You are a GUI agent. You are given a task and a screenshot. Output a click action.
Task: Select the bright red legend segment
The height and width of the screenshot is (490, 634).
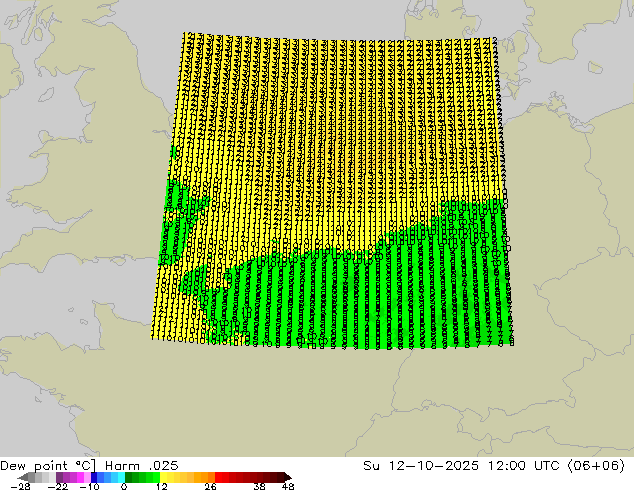pos(228,477)
